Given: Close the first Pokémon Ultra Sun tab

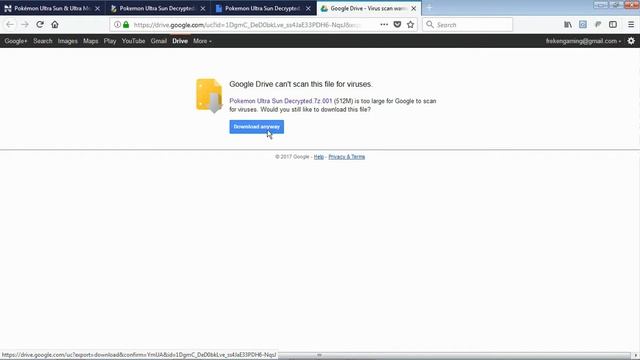Looking at the screenshot, I should [97, 8].
